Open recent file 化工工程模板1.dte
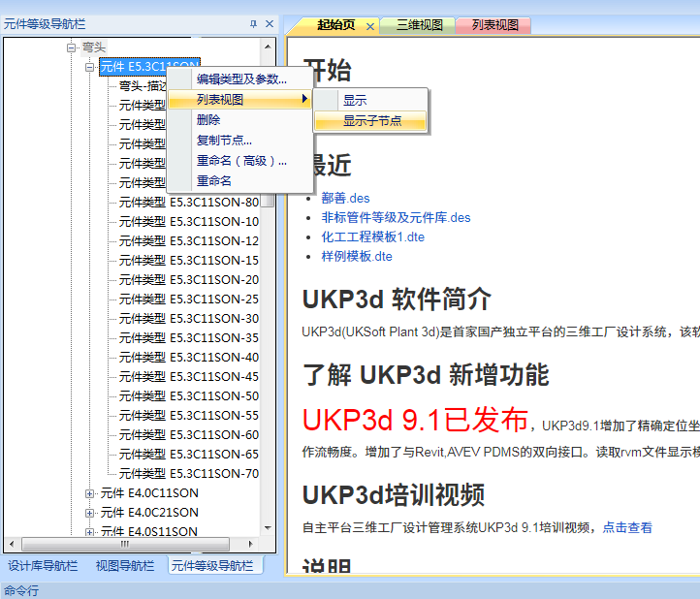The image size is (700, 599). tap(372, 237)
